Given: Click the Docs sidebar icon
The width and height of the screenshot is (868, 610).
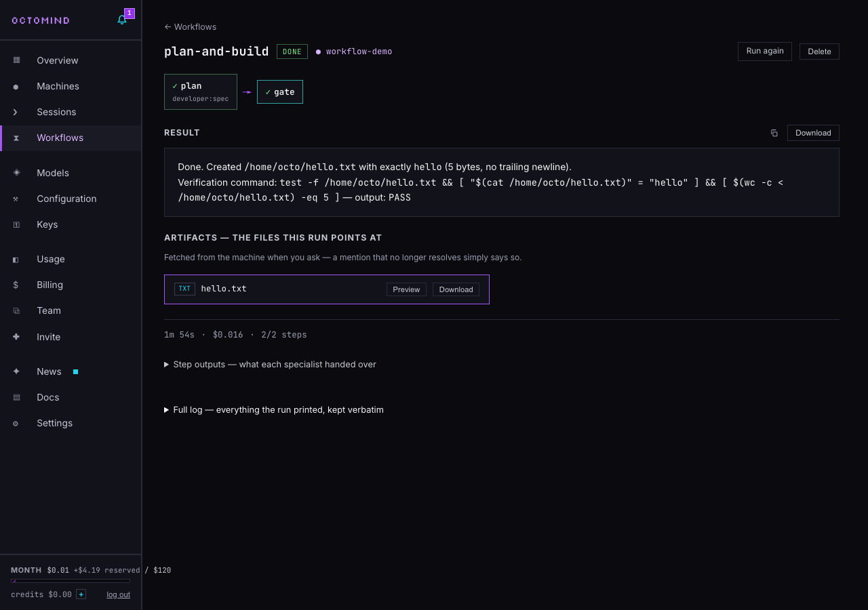Looking at the screenshot, I should click(x=16, y=397).
